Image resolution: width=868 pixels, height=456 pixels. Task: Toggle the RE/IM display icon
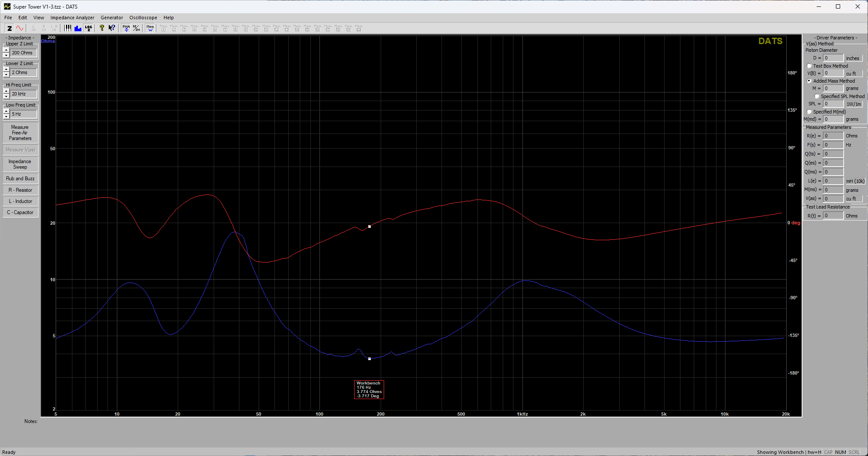pyautogui.click(x=136, y=28)
